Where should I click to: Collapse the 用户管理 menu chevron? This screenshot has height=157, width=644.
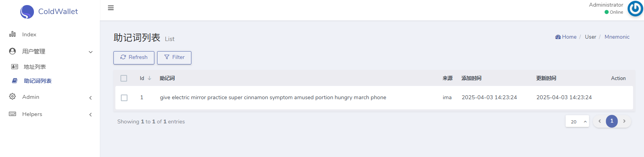(90, 52)
